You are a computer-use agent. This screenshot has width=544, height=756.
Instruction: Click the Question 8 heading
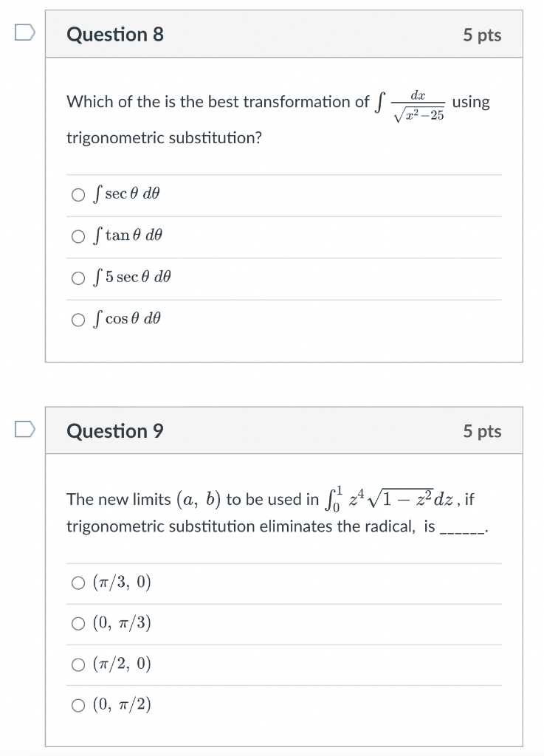pos(115,35)
